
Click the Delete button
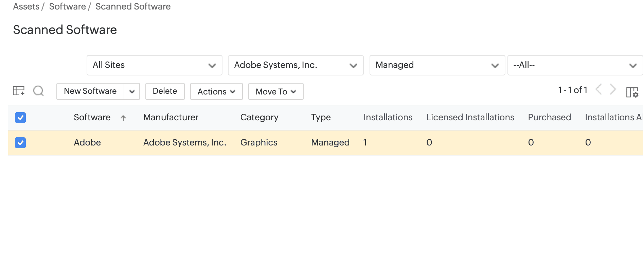165,91
